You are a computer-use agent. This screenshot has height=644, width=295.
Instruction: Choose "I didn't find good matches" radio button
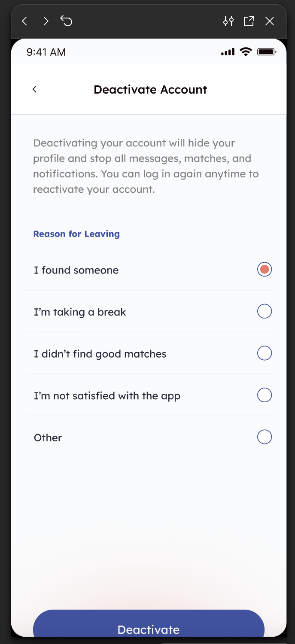point(265,353)
